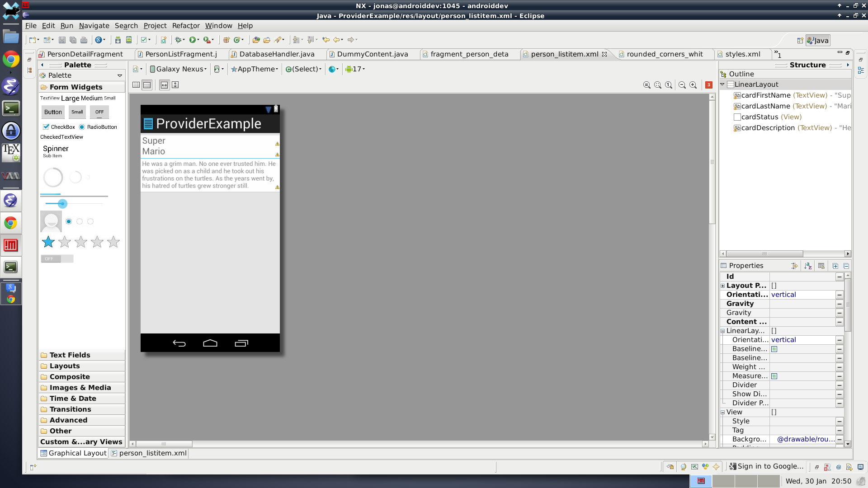Open the AppTheme theme dropdown
868x488 pixels.
255,69
